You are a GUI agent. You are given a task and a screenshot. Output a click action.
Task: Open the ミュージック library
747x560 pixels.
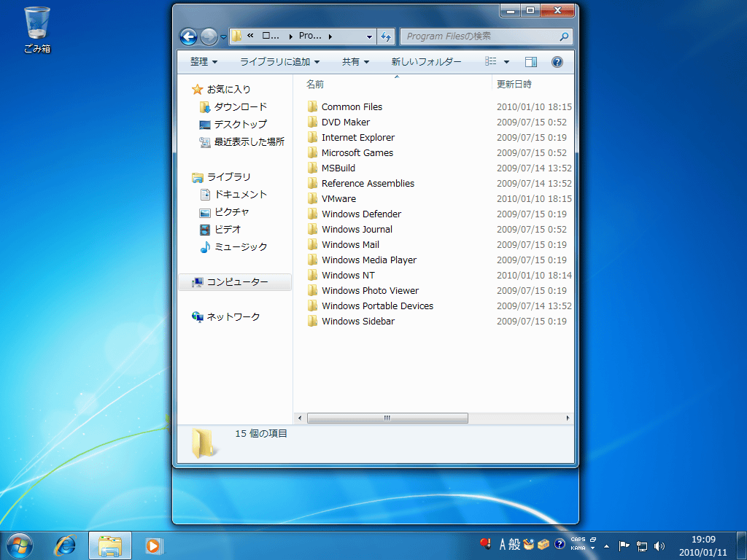[x=233, y=247]
